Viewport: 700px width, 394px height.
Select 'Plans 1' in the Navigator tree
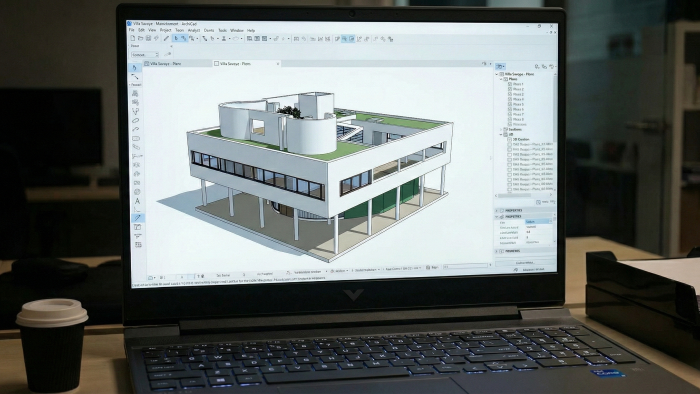click(518, 84)
